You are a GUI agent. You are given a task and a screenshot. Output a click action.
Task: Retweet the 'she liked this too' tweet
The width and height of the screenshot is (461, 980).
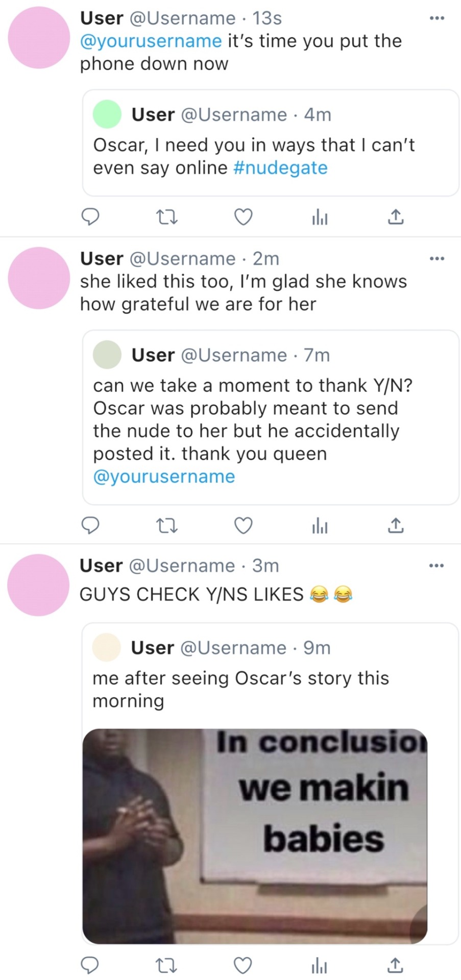[166, 525]
